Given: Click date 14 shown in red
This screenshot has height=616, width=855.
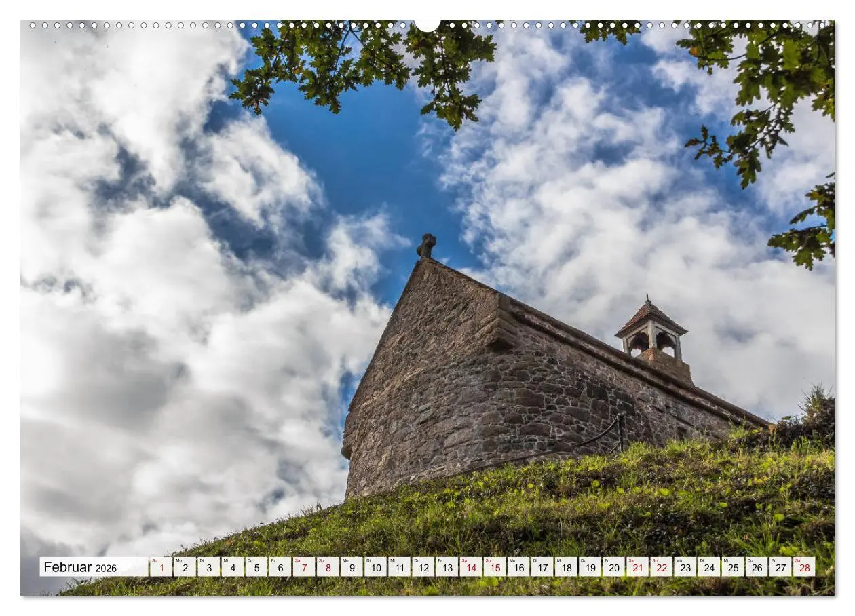Looking at the screenshot, I should pyautogui.click(x=472, y=568).
